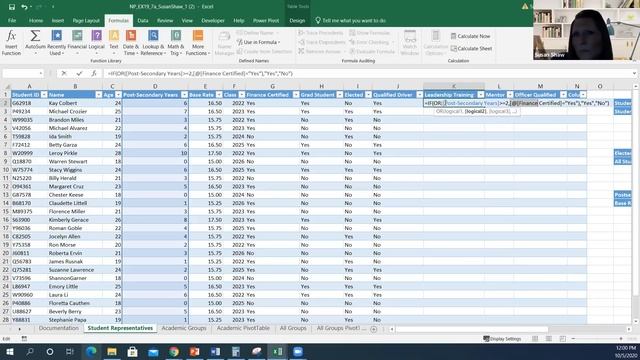
Task: Open the AutoSum function menu
Action: [x=35, y=42]
